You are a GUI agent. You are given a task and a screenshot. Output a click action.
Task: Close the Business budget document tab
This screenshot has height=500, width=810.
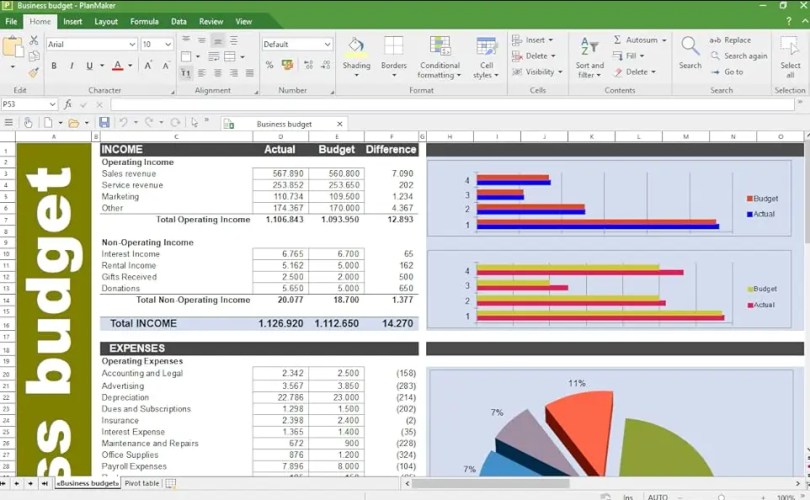[339, 124]
